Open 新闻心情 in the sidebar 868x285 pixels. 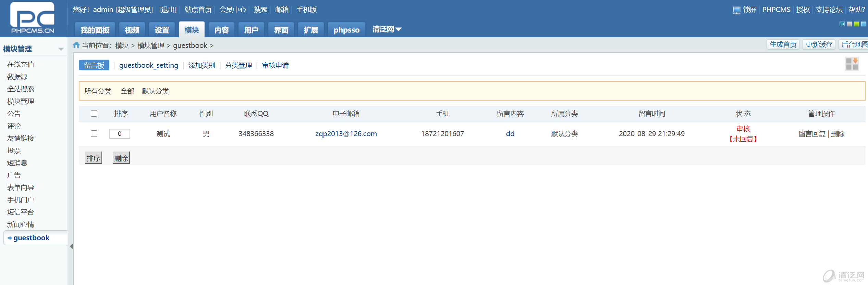(x=21, y=224)
